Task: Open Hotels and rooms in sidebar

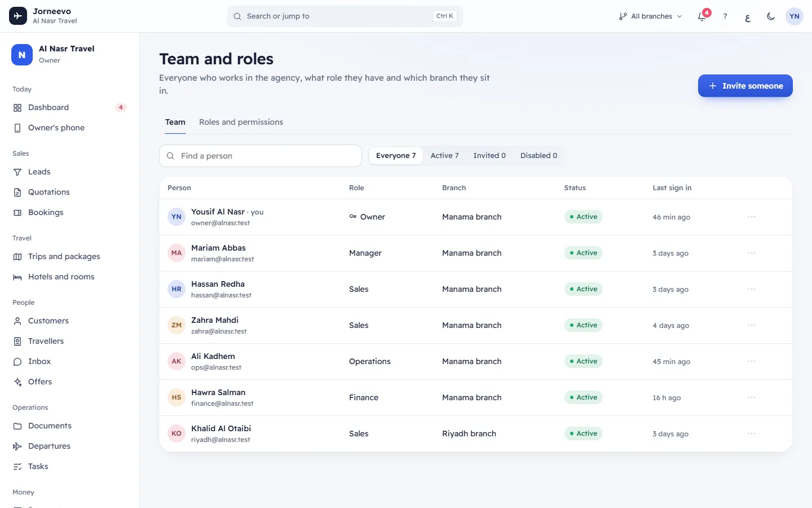Action: point(69,277)
